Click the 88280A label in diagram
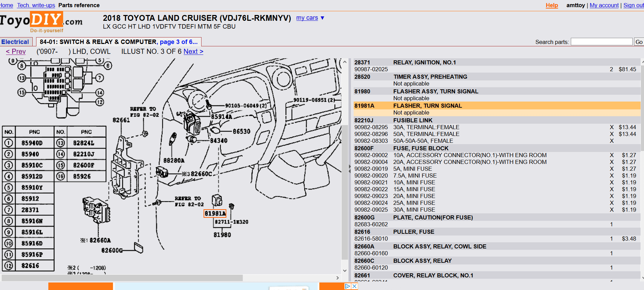The image size is (644, 290). [174, 160]
